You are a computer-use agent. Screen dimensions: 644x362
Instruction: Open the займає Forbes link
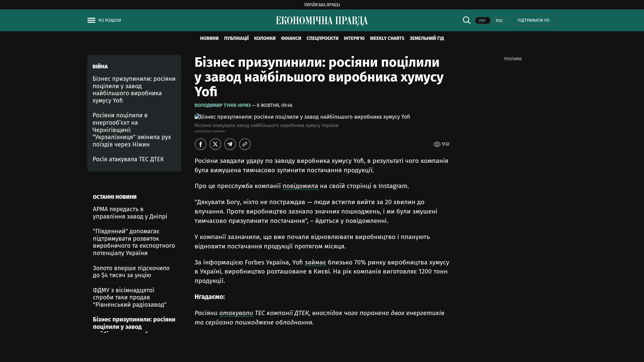coord(315,262)
